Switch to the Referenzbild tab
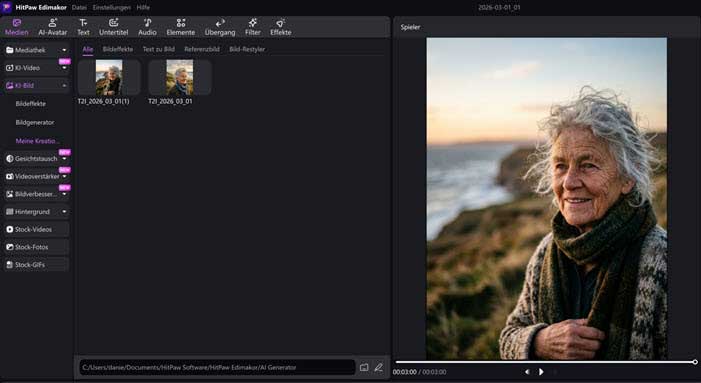Viewport: 701px width, 383px height. 202,49
